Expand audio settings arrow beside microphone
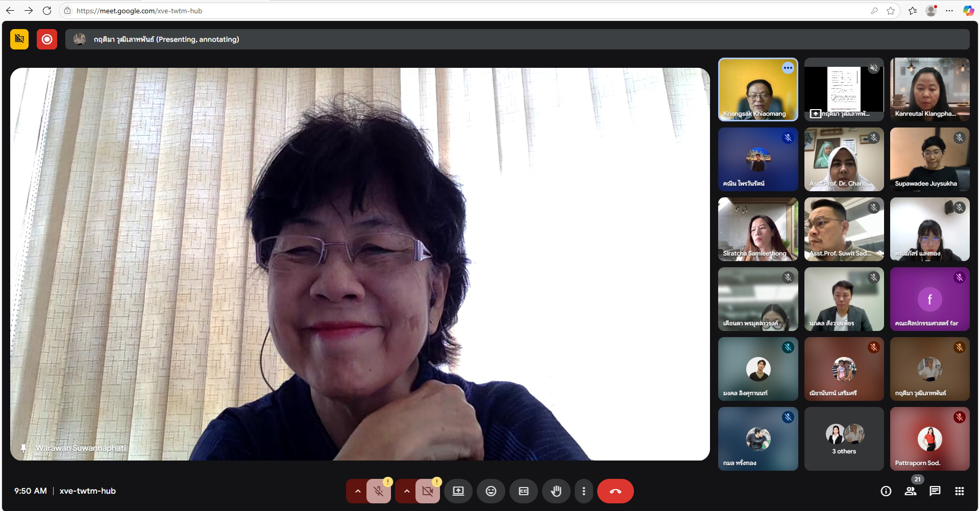980x511 pixels. pyautogui.click(x=358, y=491)
